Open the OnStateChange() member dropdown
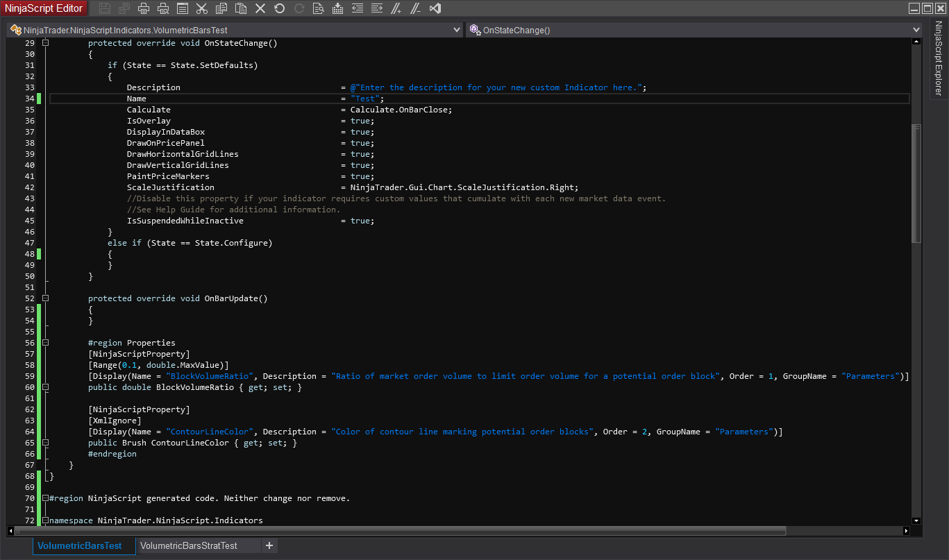 coord(916,30)
